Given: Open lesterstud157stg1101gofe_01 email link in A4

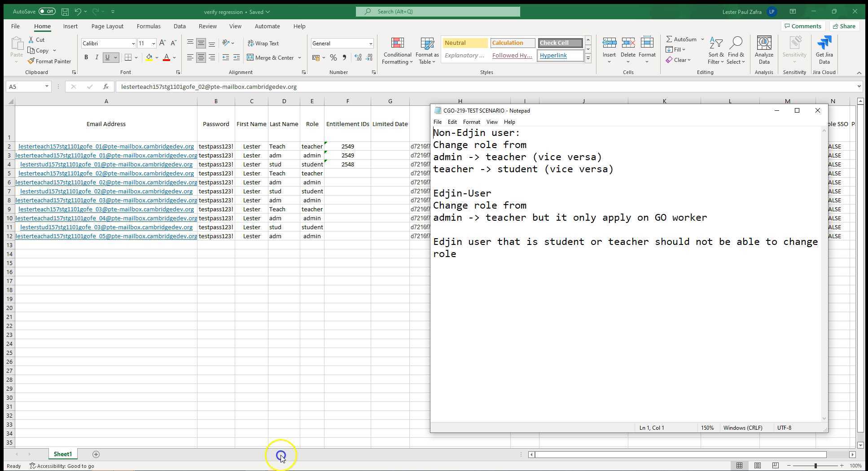Looking at the screenshot, I should [x=106, y=165].
